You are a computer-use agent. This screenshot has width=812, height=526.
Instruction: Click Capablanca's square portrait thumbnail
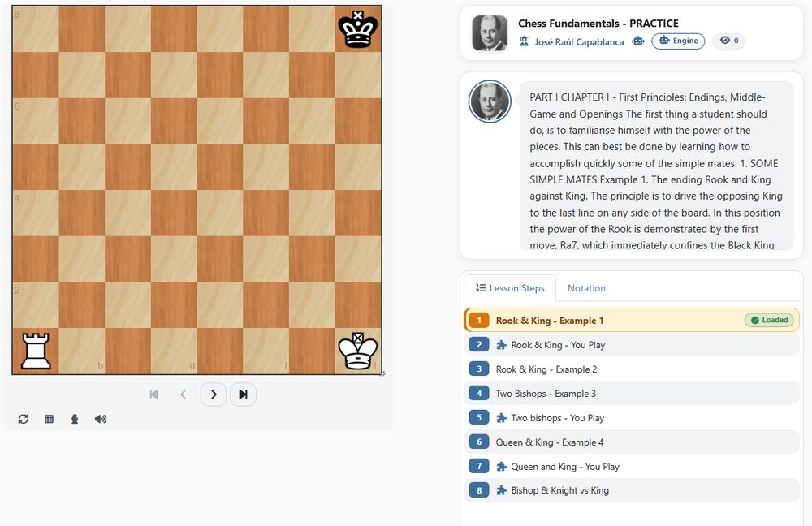(490, 33)
